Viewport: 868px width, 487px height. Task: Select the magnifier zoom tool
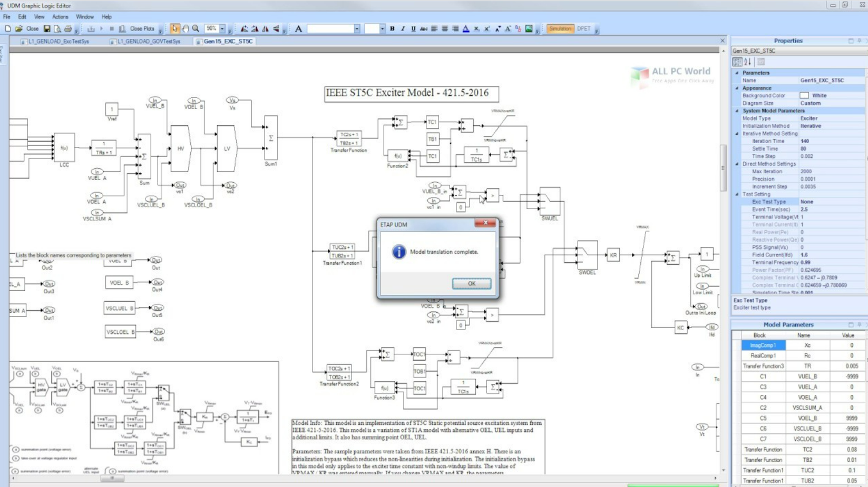point(196,29)
